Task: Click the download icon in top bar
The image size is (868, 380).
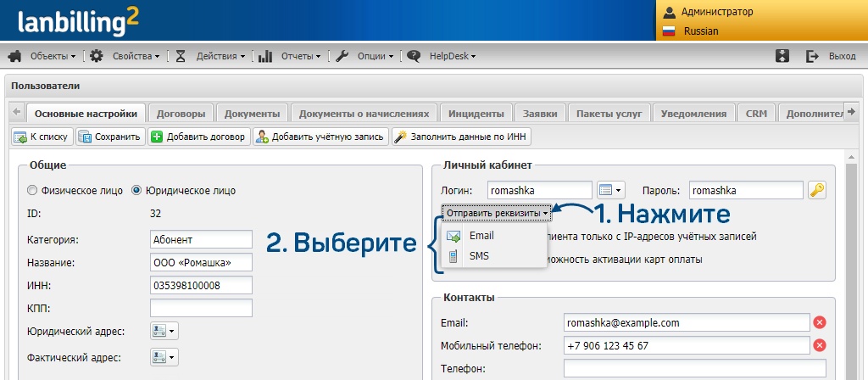Action: point(782,56)
